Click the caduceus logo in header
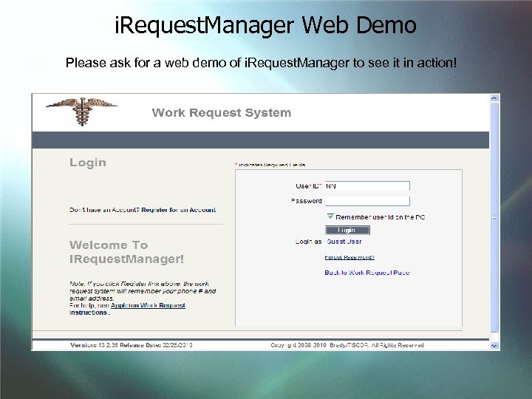The width and height of the screenshot is (532, 399). point(82,112)
